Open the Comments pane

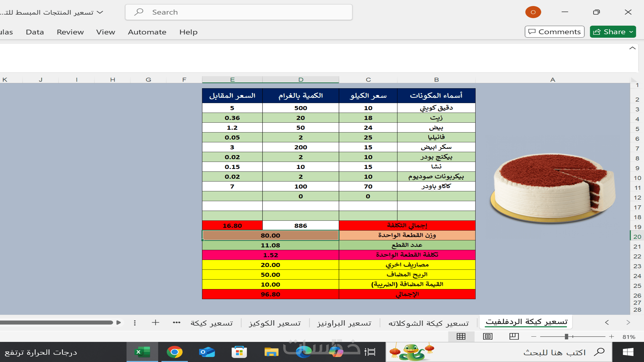tap(554, 32)
